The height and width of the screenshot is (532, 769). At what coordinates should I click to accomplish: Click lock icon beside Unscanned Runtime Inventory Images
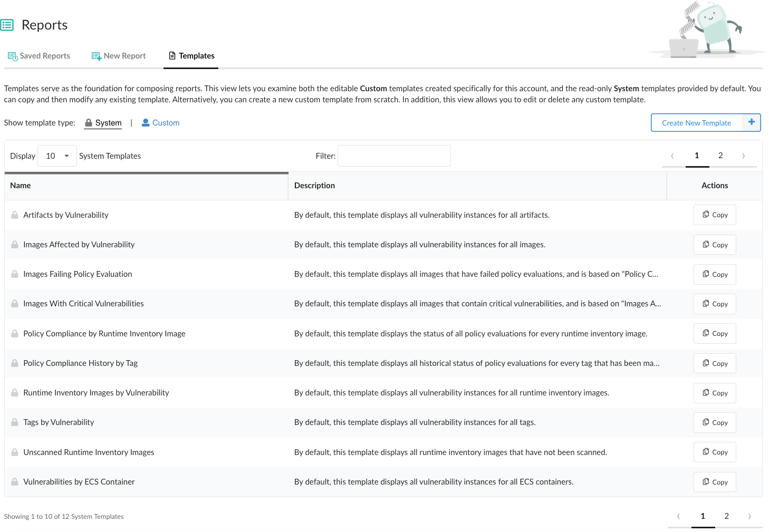[15, 452]
